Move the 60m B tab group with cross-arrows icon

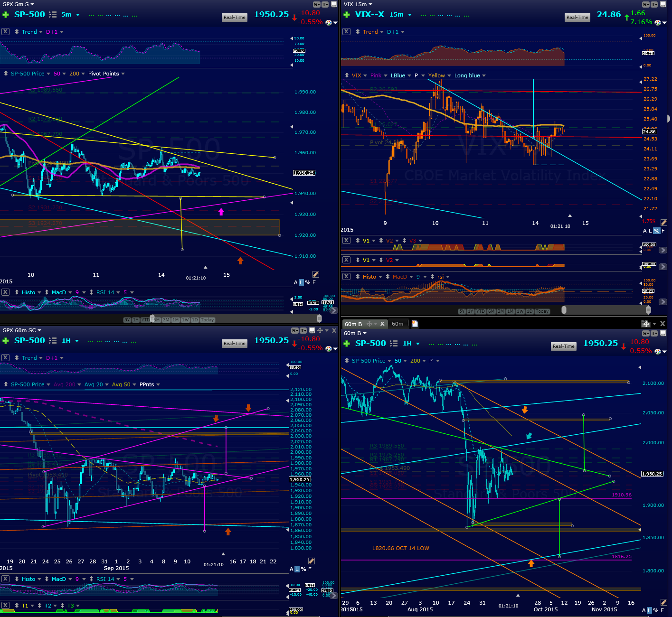coord(645,324)
